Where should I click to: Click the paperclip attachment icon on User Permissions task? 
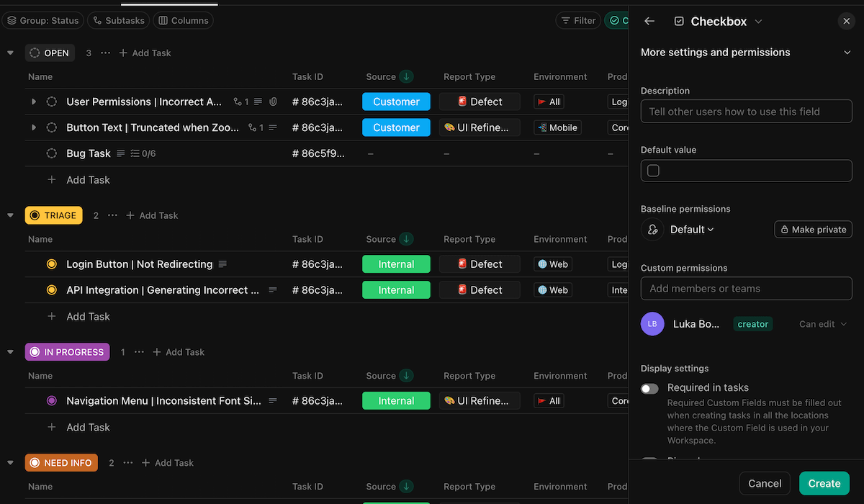(273, 102)
